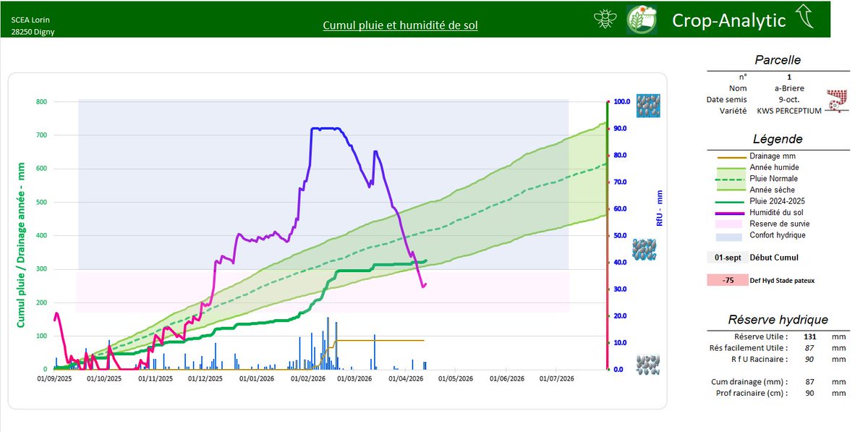The width and height of the screenshot is (868, 432).
Task: Click the "Légende" section heading
Action: point(778,139)
